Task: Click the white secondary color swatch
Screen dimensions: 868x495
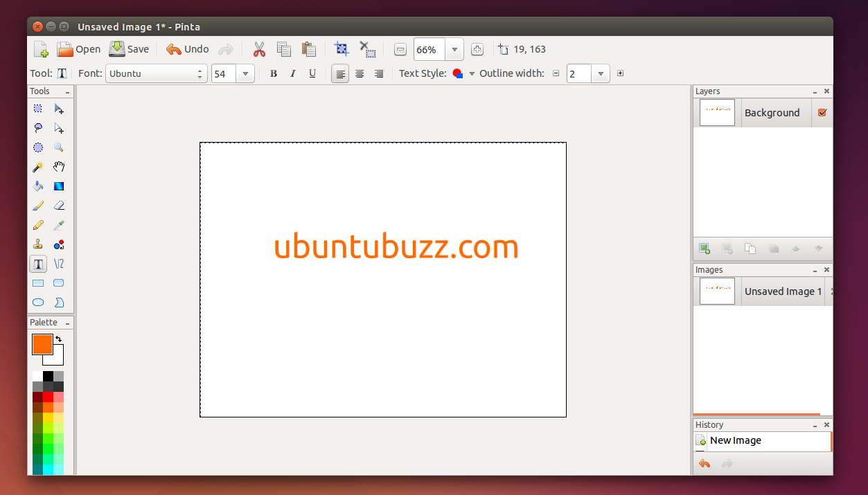Action: click(57, 359)
